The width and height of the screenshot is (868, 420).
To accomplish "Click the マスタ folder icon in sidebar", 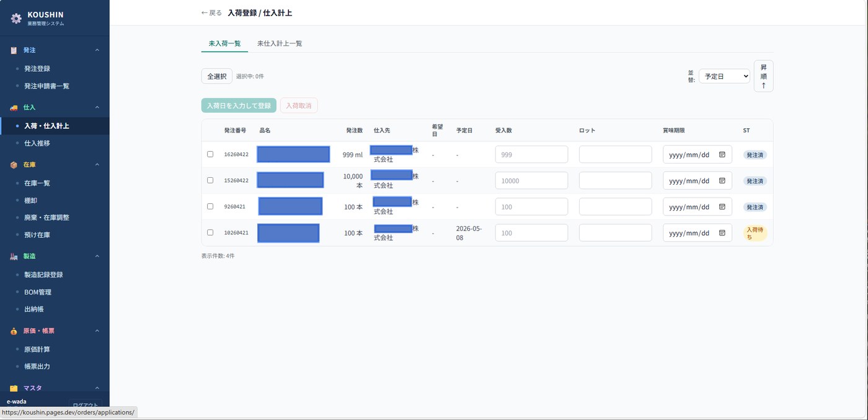I will point(14,388).
